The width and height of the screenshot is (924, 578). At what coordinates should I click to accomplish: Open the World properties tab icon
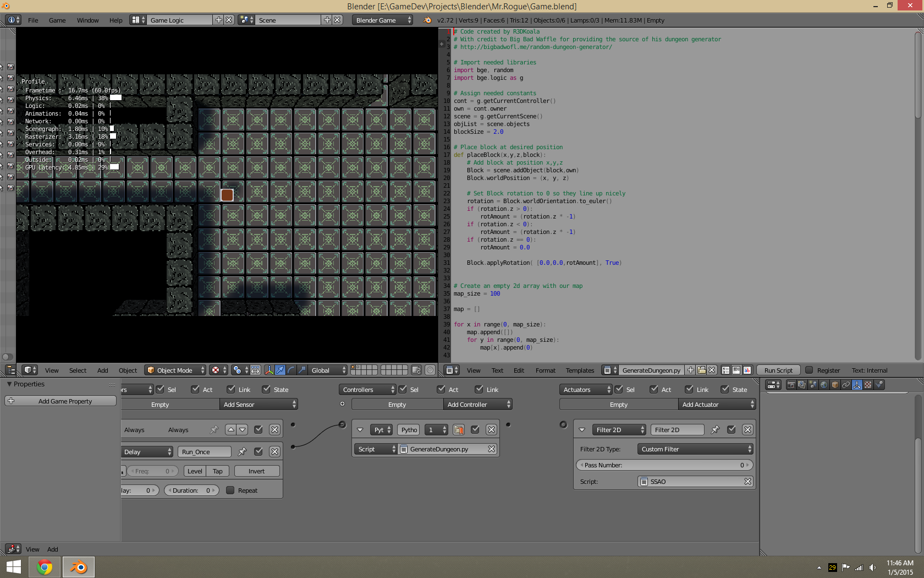click(824, 385)
